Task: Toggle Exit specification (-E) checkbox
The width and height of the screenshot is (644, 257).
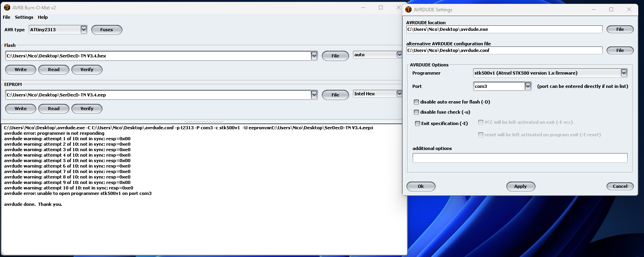Action: tap(417, 123)
